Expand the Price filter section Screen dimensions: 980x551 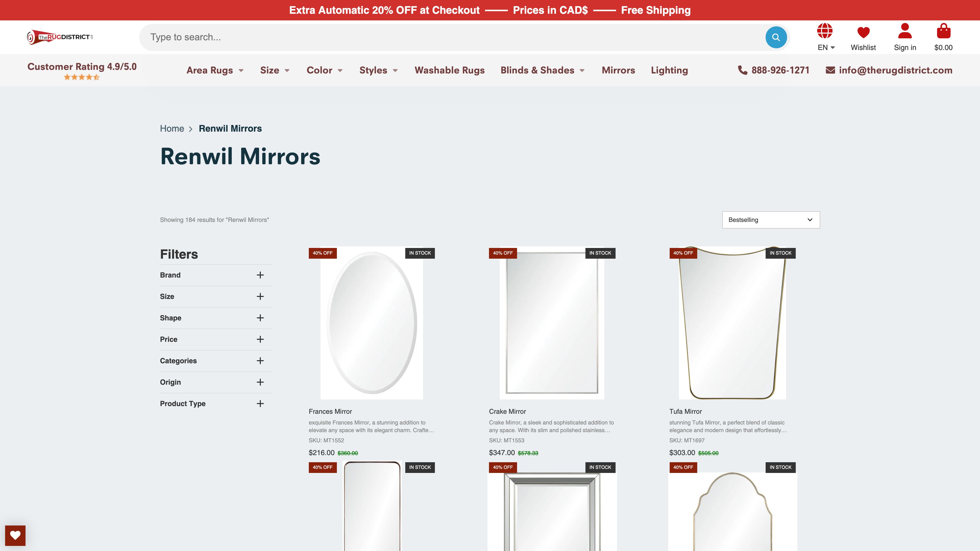tap(260, 339)
